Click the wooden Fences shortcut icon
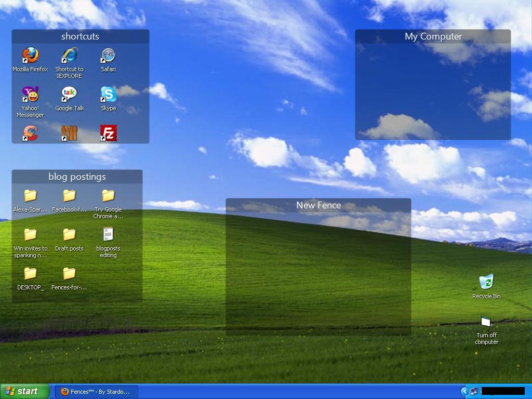532x399 pixels. click(70, 133)
